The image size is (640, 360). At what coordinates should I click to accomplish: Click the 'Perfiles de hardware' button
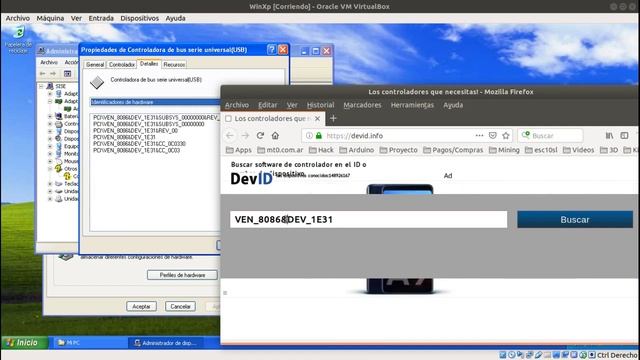(182, 275)
